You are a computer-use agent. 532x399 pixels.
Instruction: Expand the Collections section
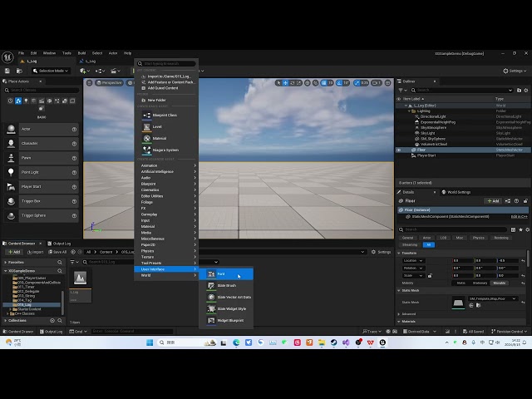pyautogui.click(x=6, y=320)
